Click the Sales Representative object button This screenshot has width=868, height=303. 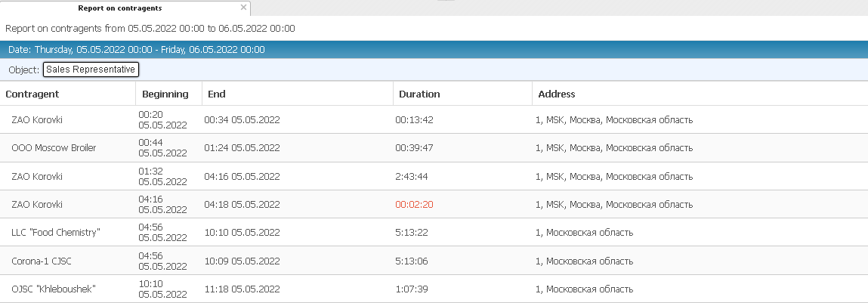click(91, 70)
